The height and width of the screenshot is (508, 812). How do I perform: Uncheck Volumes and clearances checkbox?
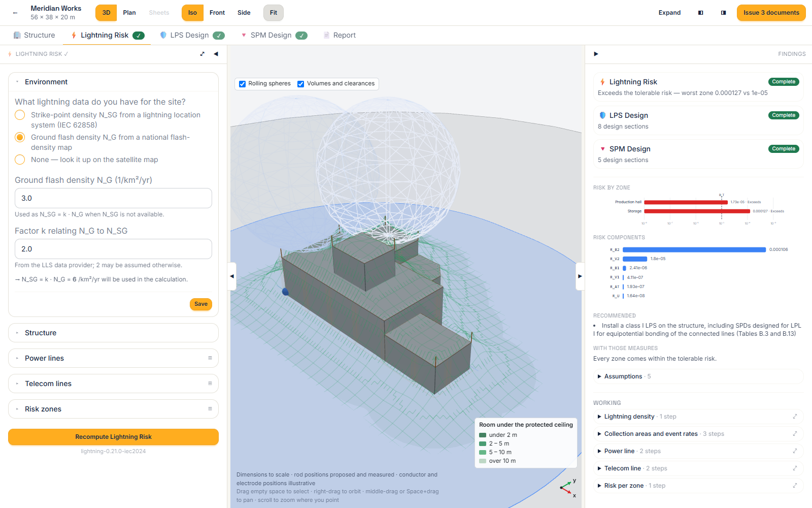301,84
